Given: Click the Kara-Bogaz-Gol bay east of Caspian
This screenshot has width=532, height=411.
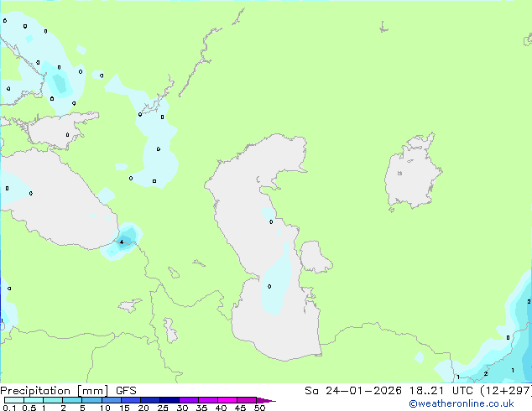Looking at the screenshot, I should pos(315,257).
